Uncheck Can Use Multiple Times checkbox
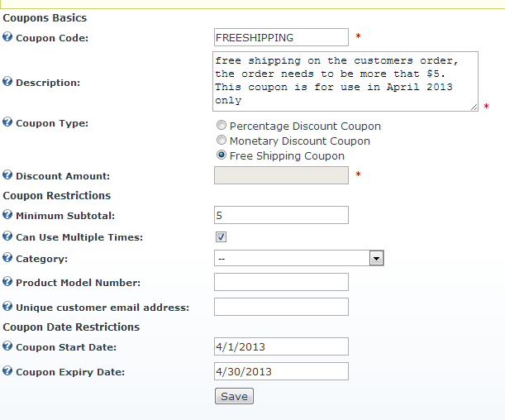 coord(221,237)
